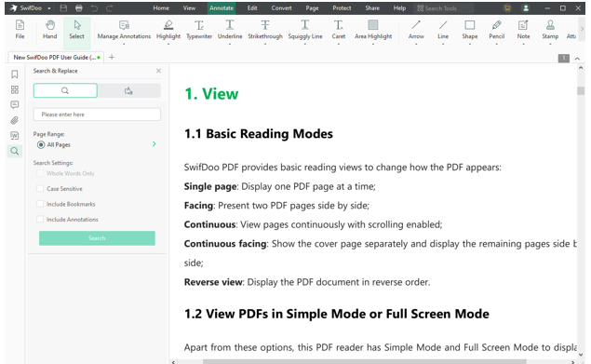
Task: Click the Search magnifier sidebar icon
Action: 15,151
